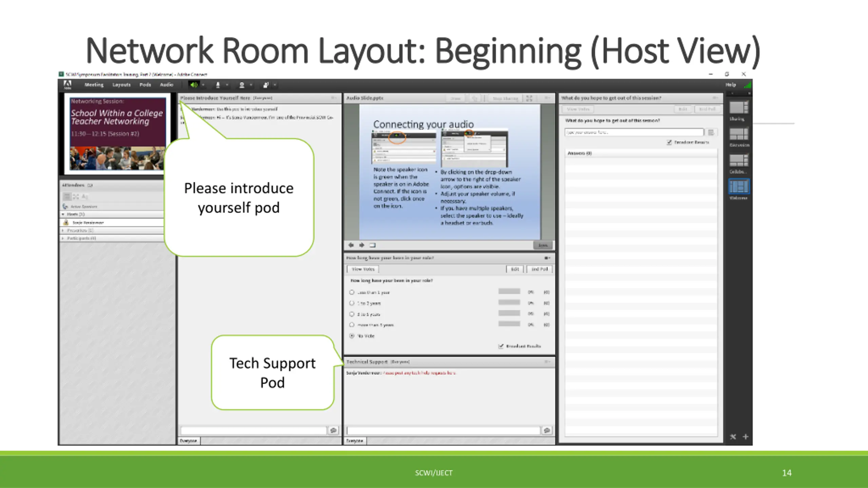Collapse the Hosts group in Attendees
The width and height of the screenshot is (868, 488).
(x=63, y=214)
